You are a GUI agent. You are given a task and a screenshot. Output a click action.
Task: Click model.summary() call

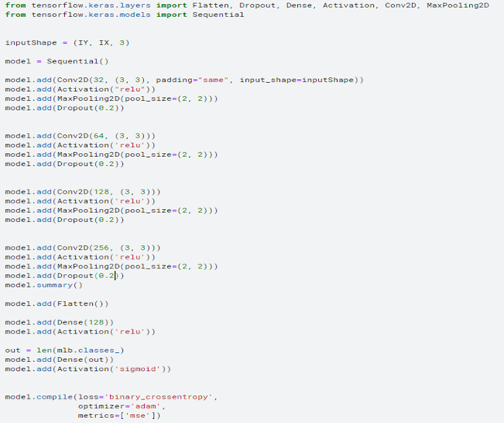point(44,285)
